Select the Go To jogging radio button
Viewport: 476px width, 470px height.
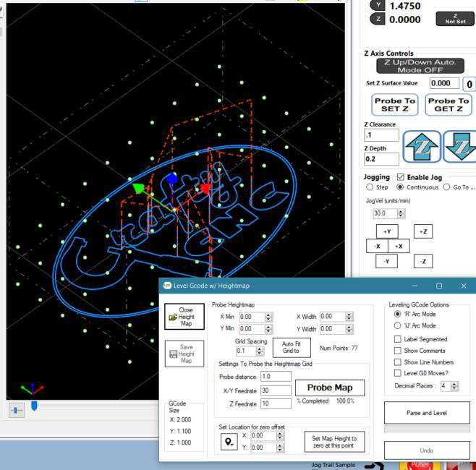click(446, 187)
